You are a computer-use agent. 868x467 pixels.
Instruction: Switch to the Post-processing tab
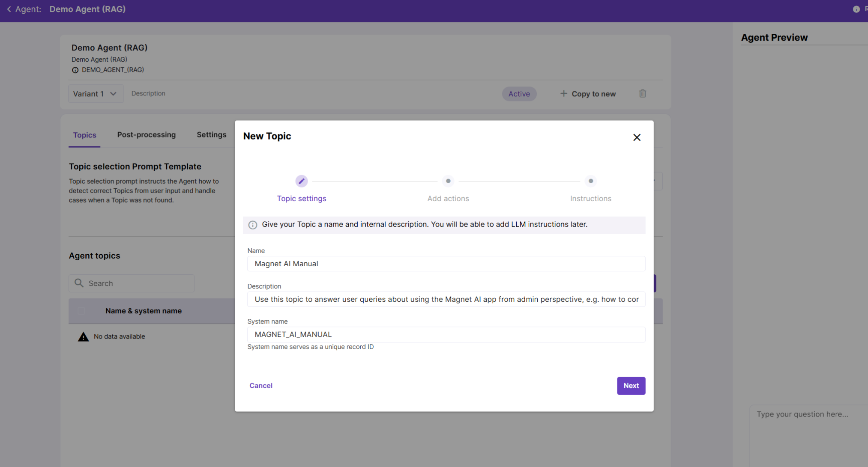[146, 135]
